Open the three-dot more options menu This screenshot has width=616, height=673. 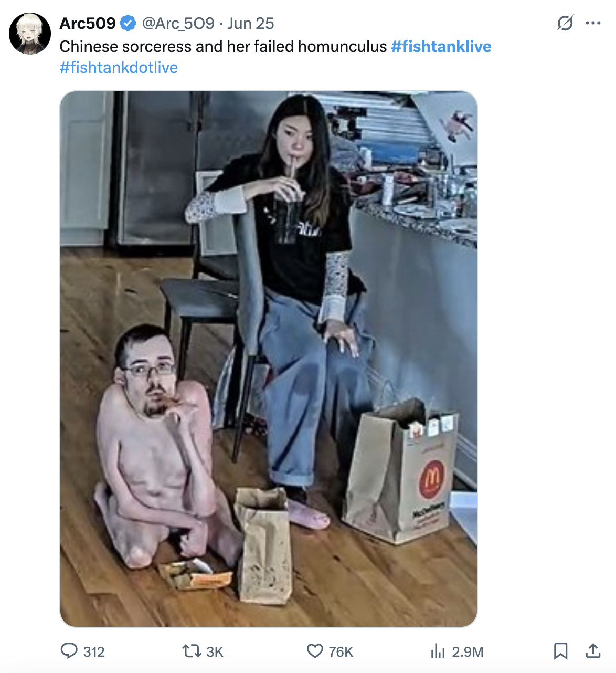tap(593, 23)
